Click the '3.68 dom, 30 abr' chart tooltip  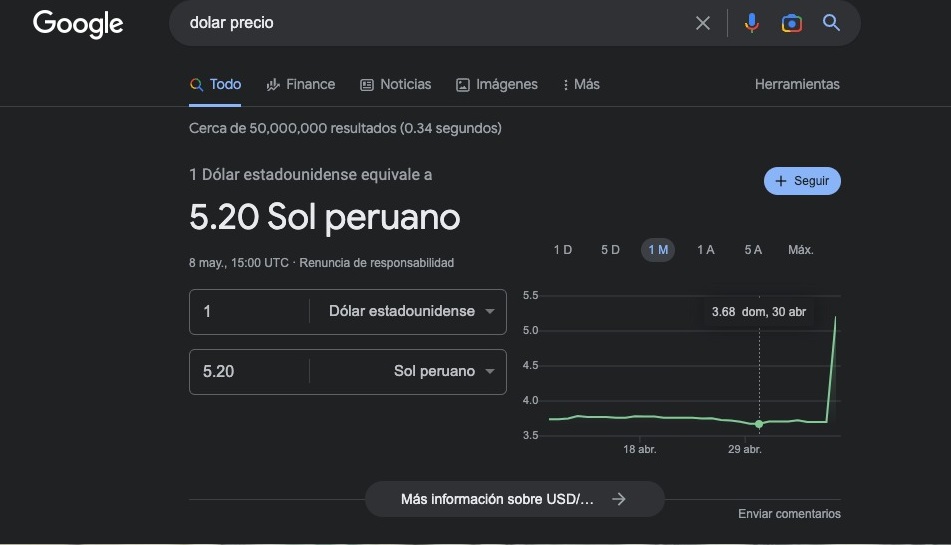pyautogui.click(x=759, y=312)
